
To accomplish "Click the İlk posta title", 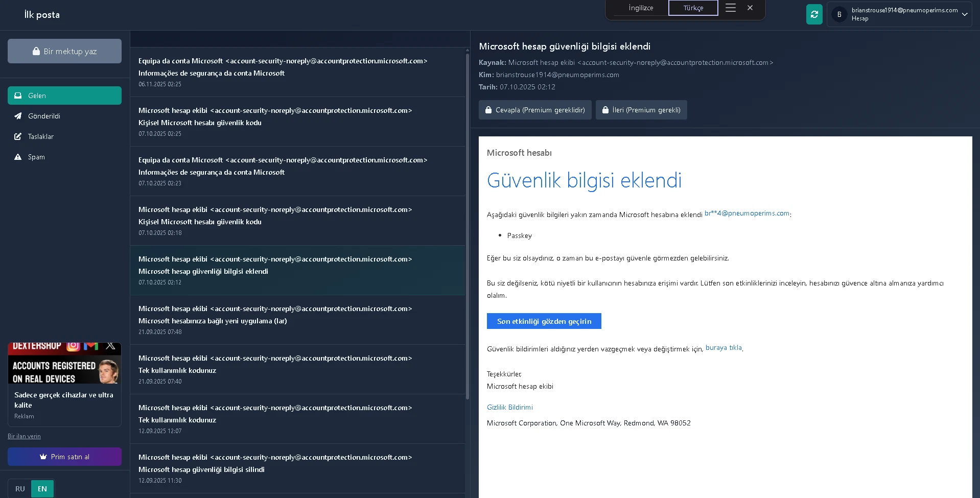I will 42,15.
